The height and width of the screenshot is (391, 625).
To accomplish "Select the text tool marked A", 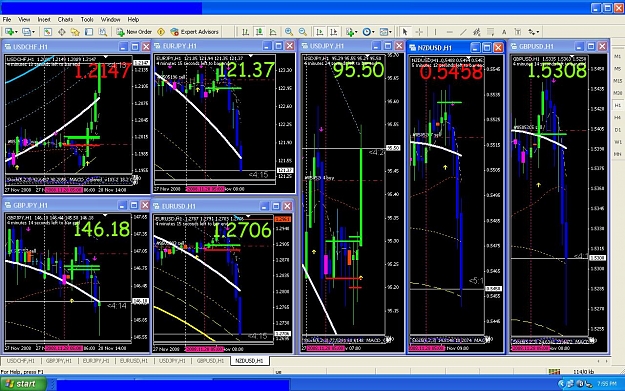I will pyautogui.click(x=504, y=32).
